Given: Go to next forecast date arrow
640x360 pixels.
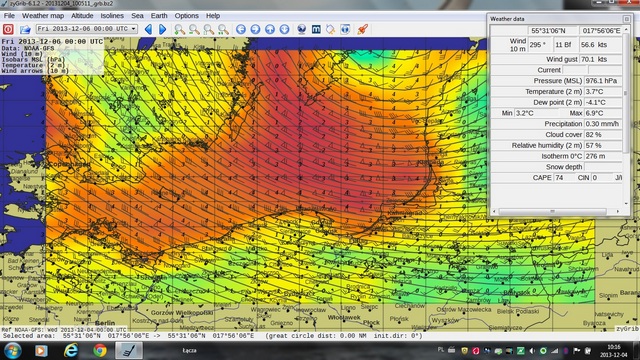Looking at the screenshot, I should 162,29.
